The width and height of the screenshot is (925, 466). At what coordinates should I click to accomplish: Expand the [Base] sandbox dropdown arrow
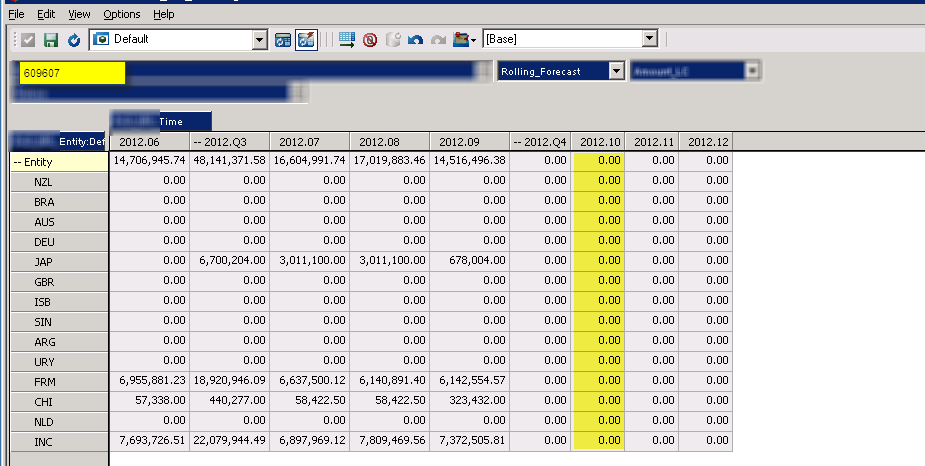click(650, 39)
